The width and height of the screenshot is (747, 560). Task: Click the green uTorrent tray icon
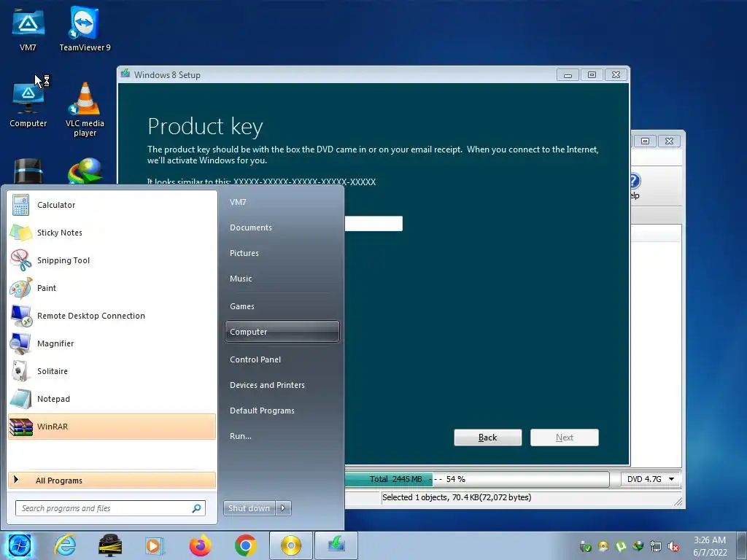(621, 547)
